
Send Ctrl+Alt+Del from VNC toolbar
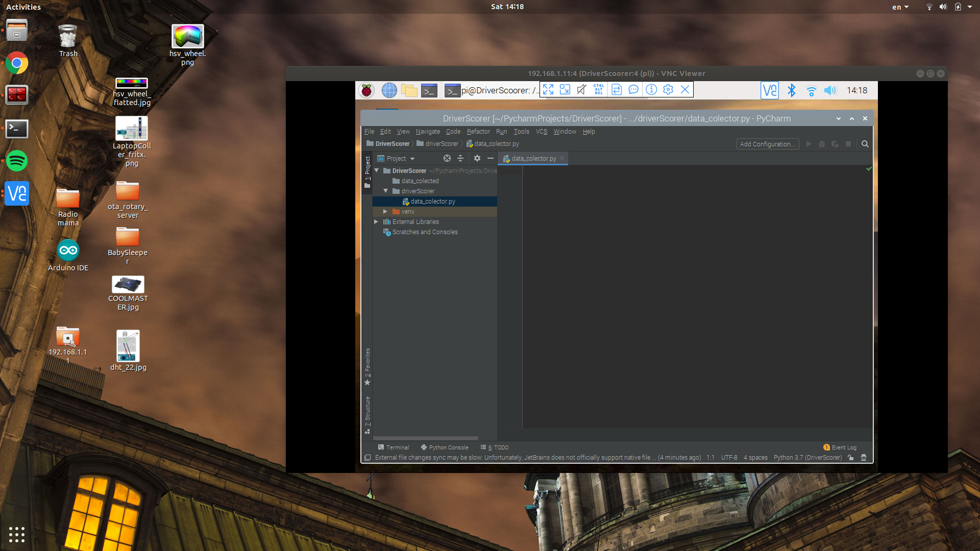(599, 90)
